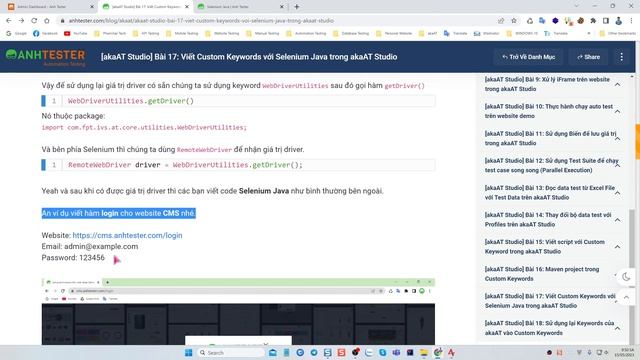Image resolution: width=640 pixels, height=360 pixels.
Task: Click the Anh Tester logo
Action: click(x=45, y=57)
